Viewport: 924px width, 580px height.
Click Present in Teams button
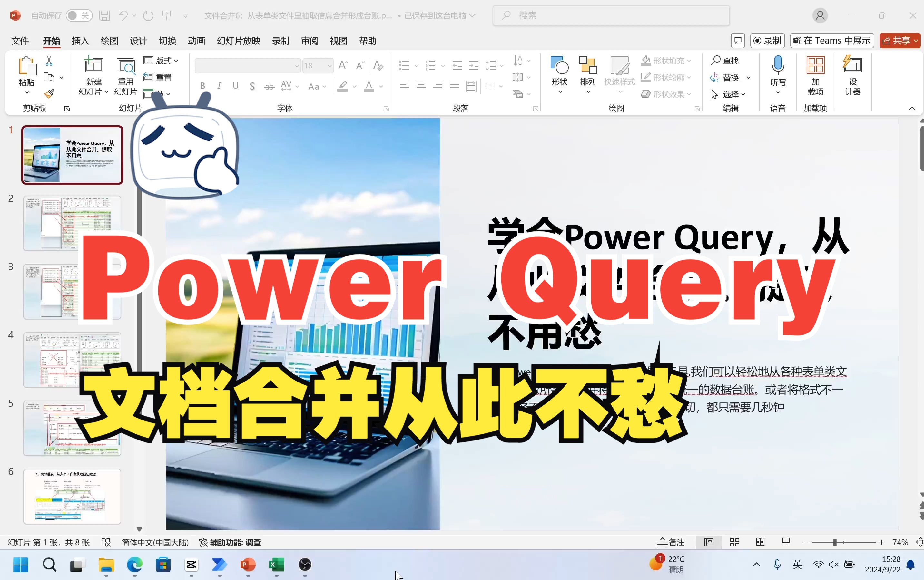coord(832,41)
